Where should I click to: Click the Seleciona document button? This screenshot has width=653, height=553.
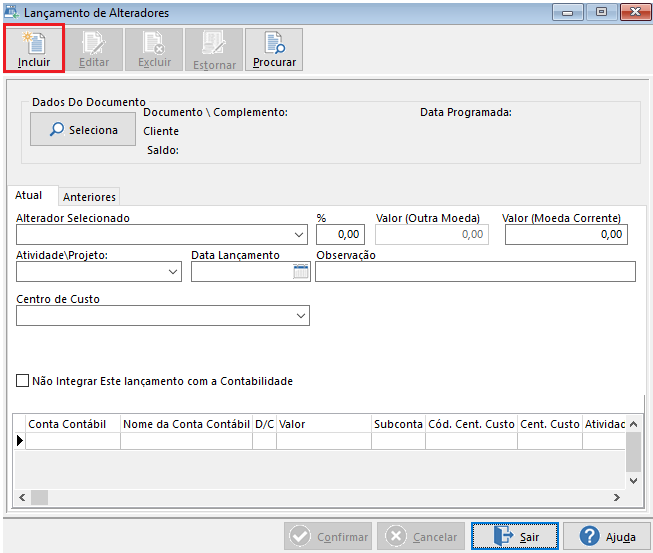point(83,130)
